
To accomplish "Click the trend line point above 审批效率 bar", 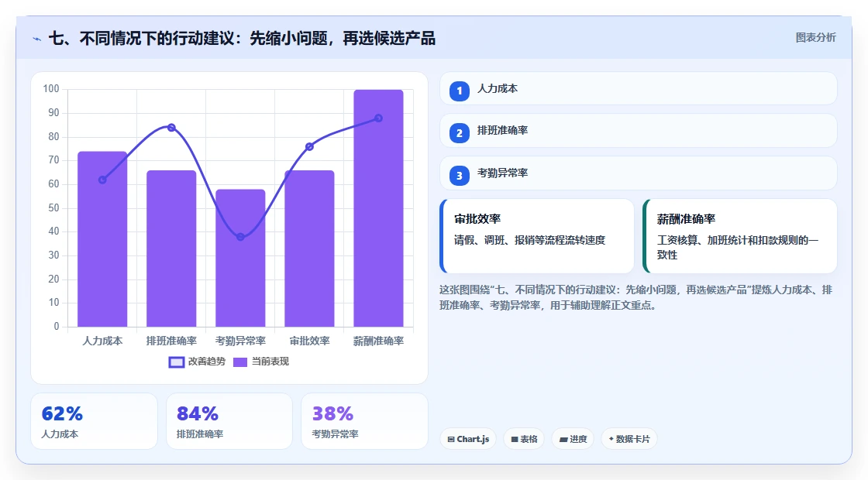I will coord(309,146).
